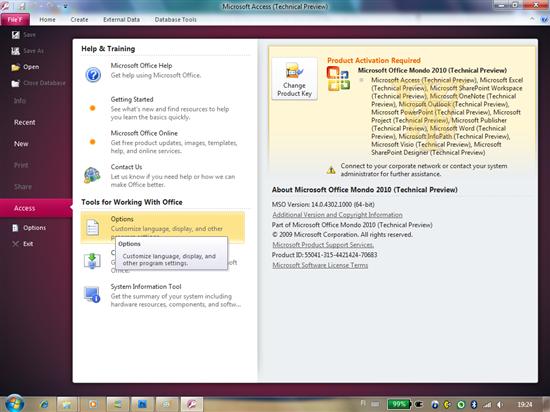The height and width of the screenshot is (412, 550).
Task: Click the MSO Version text line
Action: [323, 204]
